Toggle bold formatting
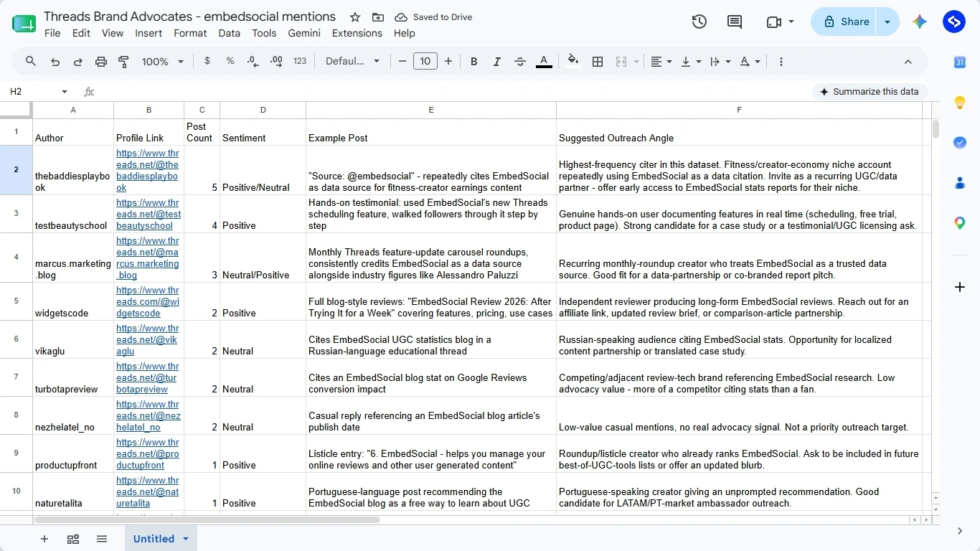The height and width of the screenshot is (551, 980). click(x=473, y=62)
